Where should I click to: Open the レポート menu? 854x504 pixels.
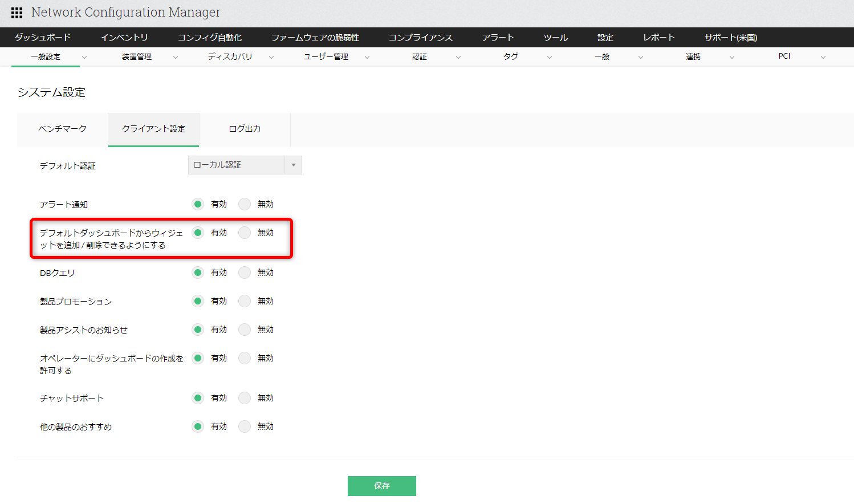point(659,38)
